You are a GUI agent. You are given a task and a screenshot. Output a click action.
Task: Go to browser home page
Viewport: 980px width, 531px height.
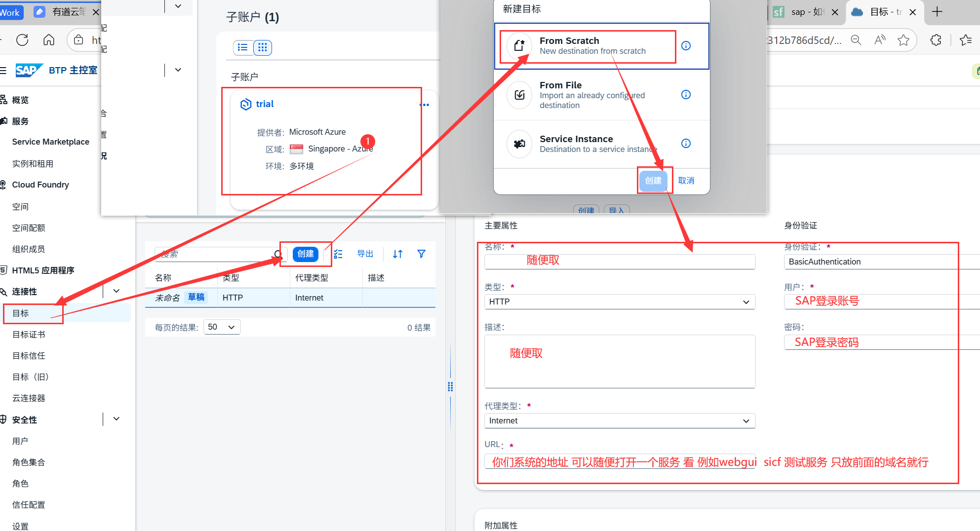(x=49, y=40)
